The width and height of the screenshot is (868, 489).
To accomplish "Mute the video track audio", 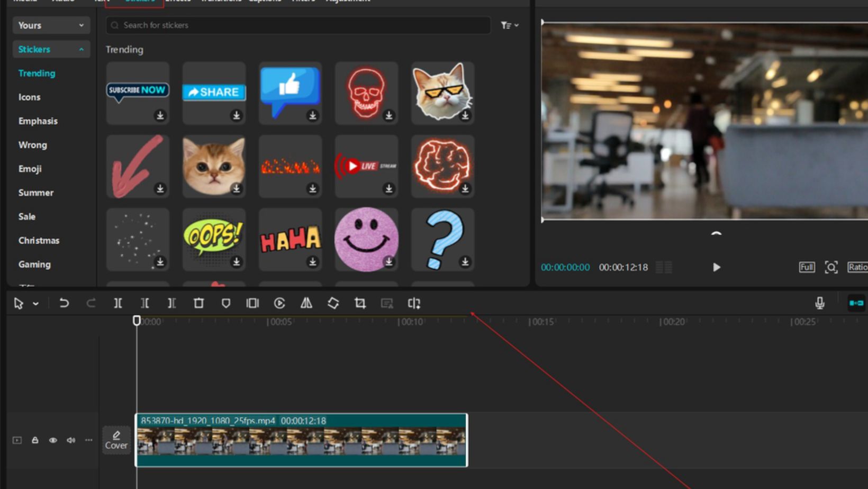I will tap(71, 440).
